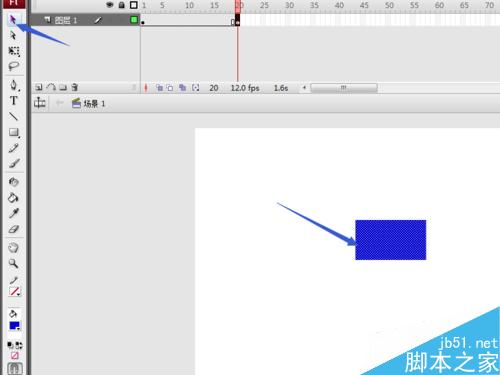
Task: Click the 1.6s elapsed time value
Action: pos(281,88)
